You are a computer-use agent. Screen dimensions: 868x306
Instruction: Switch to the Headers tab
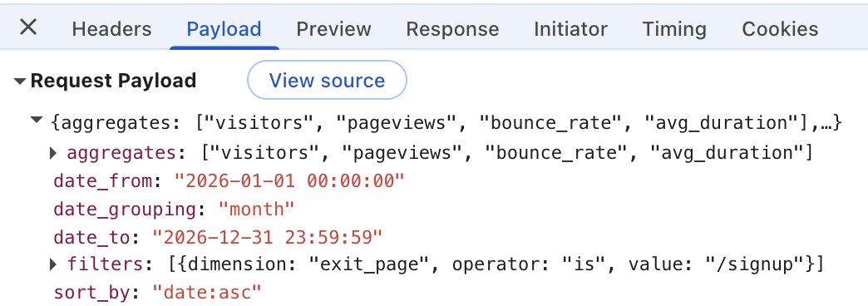pos(111,29)
